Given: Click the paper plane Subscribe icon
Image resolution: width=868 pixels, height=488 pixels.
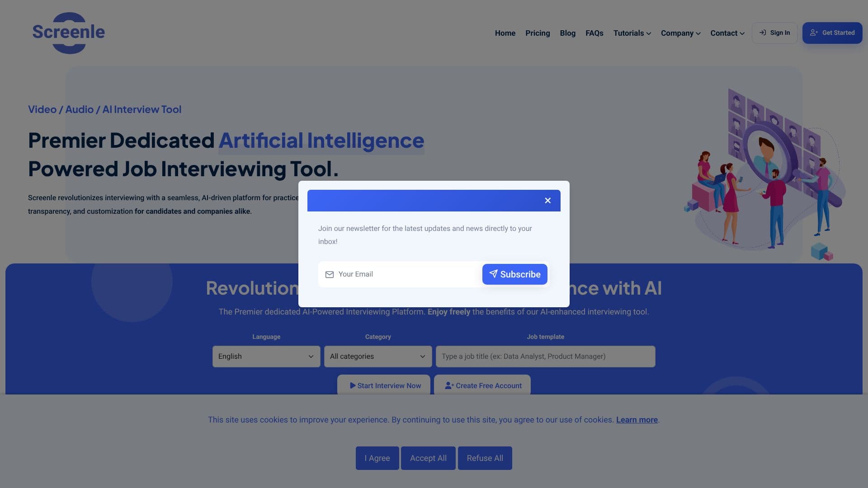Looking at the screenshot, I should pyautogui.click(x=493, y=274).
